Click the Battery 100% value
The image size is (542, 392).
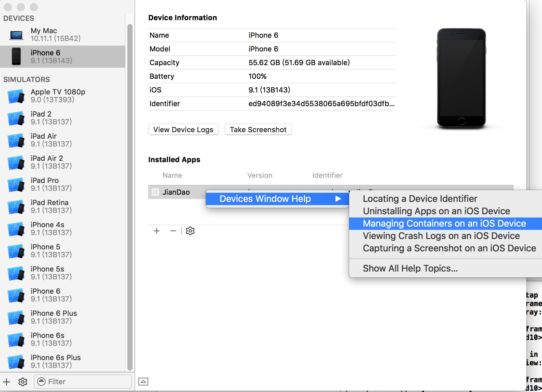[257, 76]
